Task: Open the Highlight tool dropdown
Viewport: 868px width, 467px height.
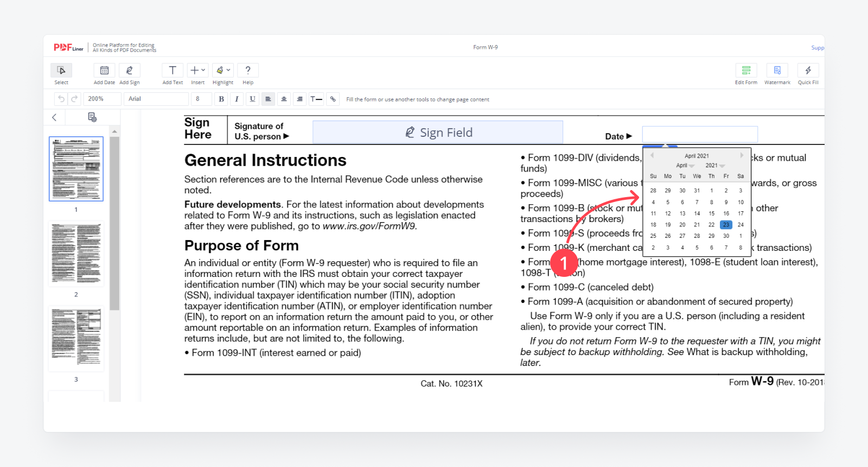Action: click(x=223, y=70)
